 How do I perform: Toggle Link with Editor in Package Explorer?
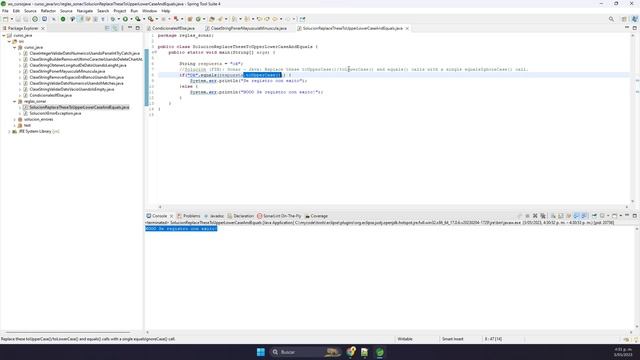[115, 28]
